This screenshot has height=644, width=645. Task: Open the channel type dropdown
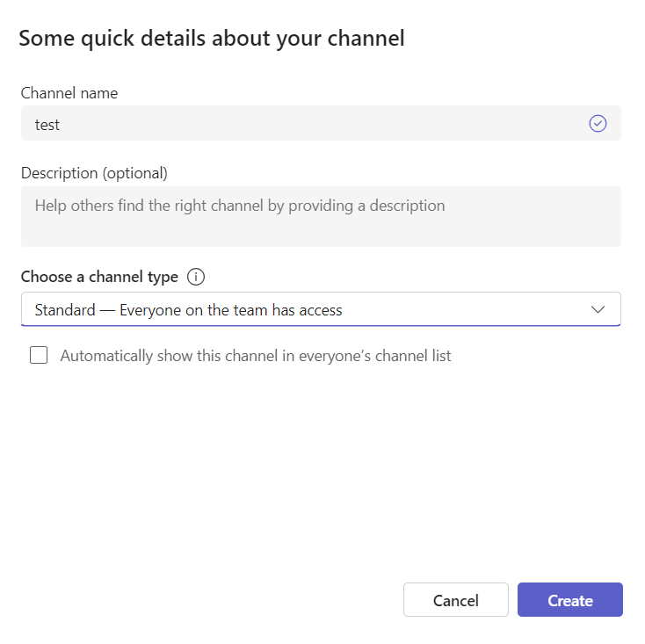[x=321, y=309]
